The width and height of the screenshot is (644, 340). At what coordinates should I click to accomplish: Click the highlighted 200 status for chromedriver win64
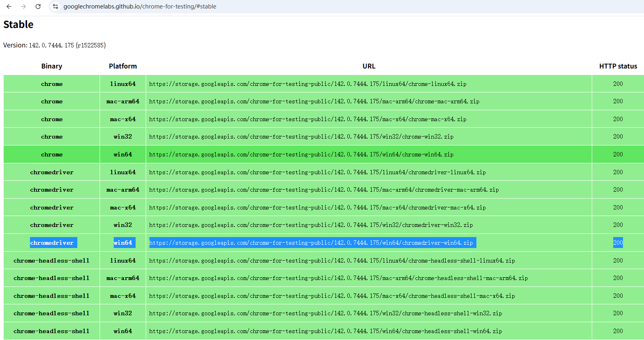click(618, 243)
